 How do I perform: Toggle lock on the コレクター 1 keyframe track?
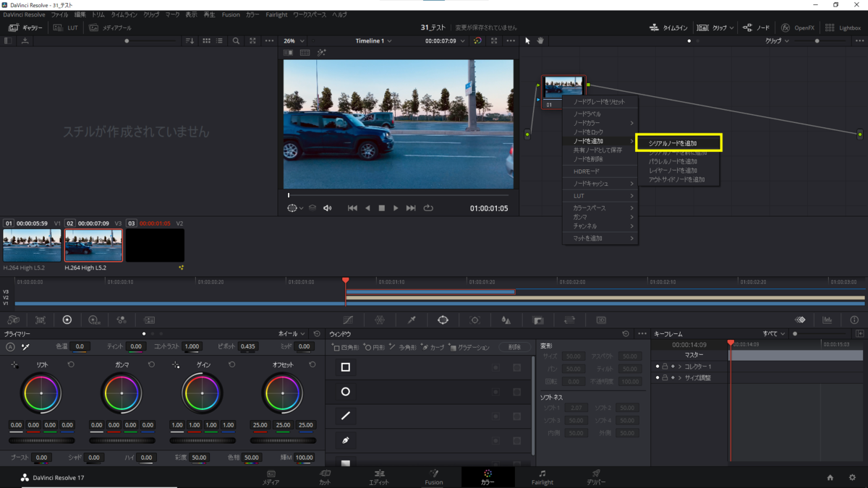tap(665, 367)
